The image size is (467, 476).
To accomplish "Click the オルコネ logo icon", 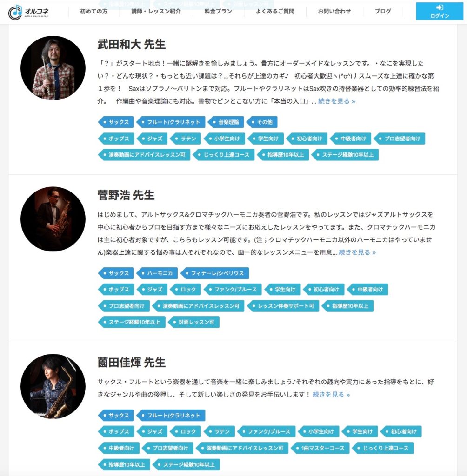I will (28, 12).
